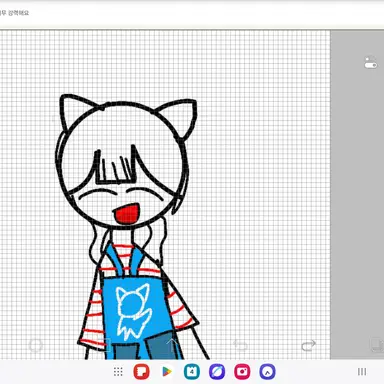
Task: Launch the red Samsung Notes app icon
Action: (x=141, y=372)
